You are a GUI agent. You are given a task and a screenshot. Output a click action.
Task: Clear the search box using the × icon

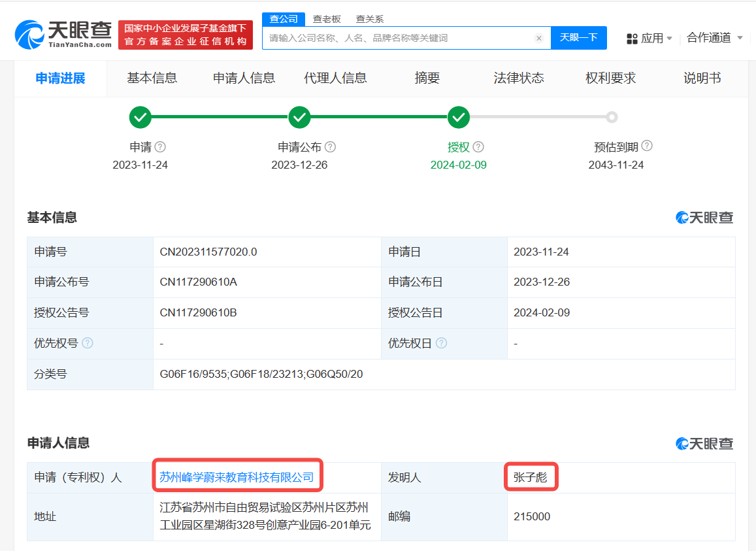pos(539,38)
